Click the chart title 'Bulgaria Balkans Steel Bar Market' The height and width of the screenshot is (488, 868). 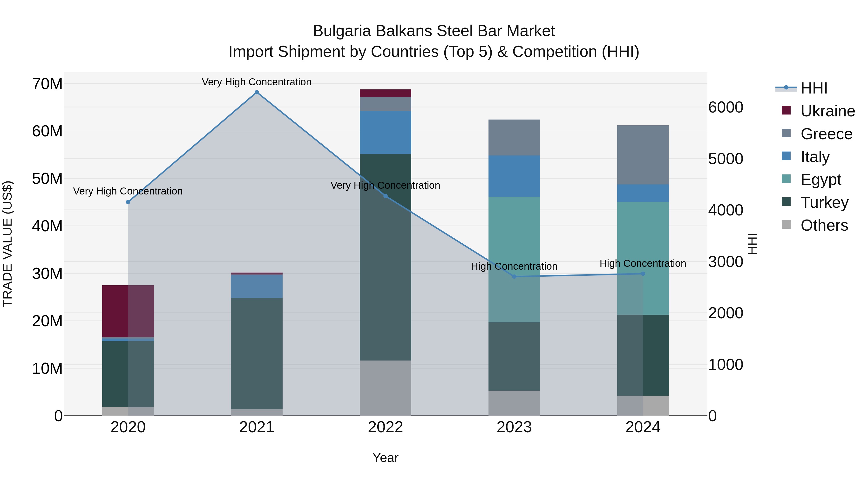(x=434, y=31)
